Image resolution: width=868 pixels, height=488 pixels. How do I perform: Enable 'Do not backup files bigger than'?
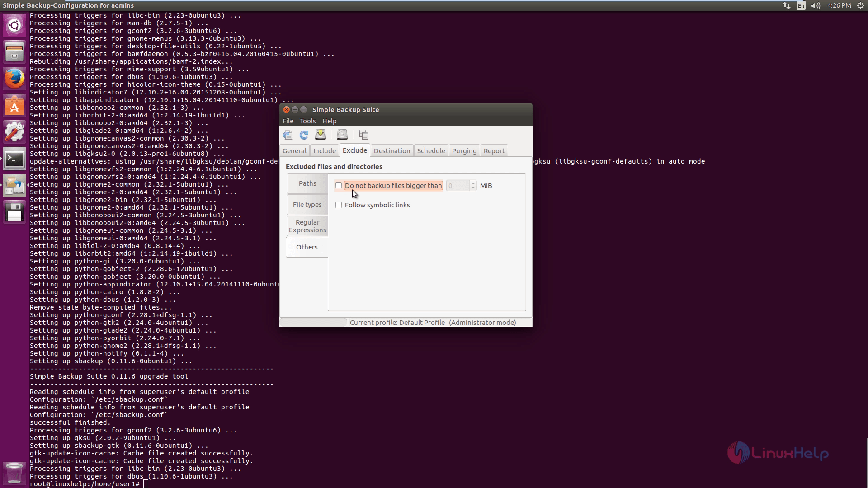click(x=339, y=185)
